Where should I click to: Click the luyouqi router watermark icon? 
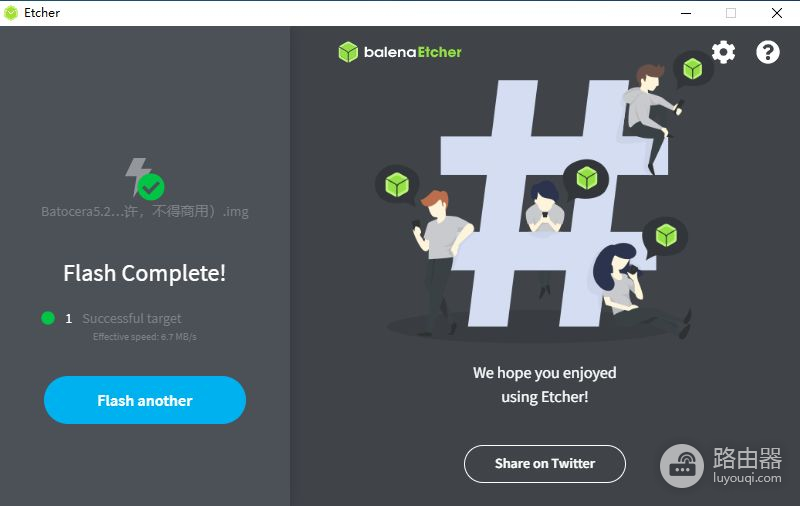pos(682,466)
